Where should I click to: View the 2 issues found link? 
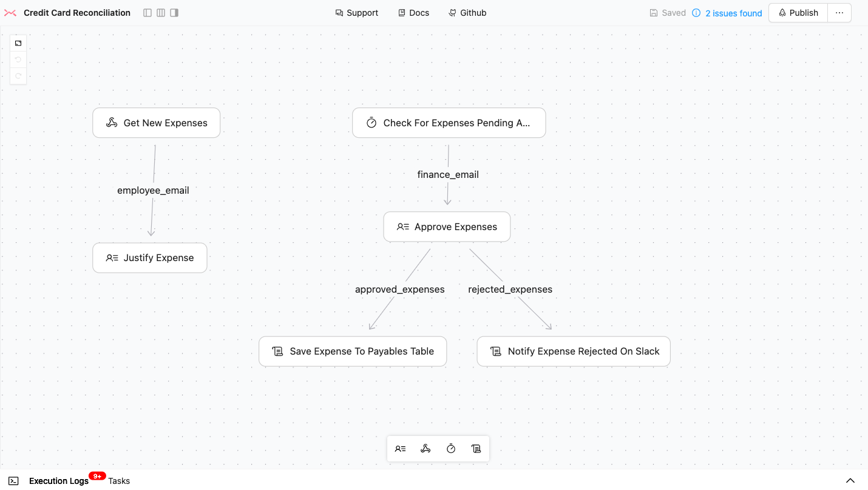point(733,13)
